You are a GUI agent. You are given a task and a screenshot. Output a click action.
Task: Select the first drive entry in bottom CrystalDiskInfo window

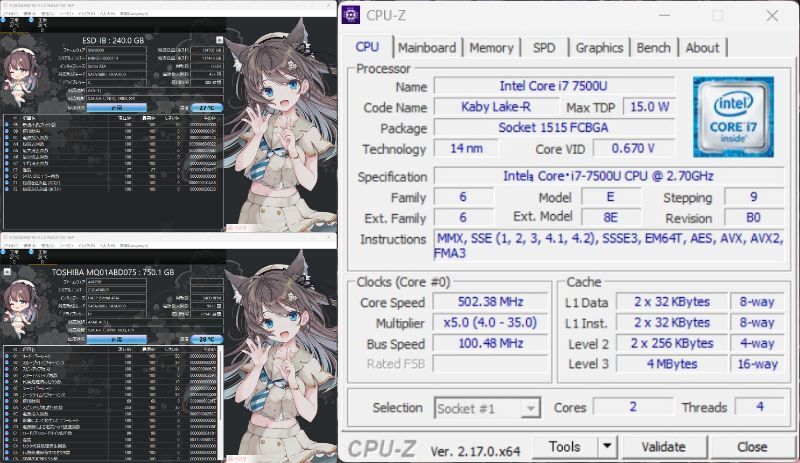click(x=12, y=256)
